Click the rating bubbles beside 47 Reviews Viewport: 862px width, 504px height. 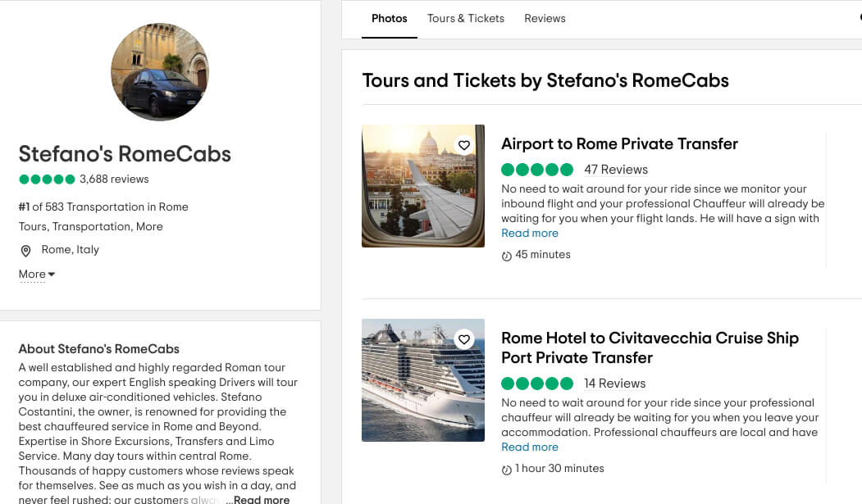pos(537,170)
